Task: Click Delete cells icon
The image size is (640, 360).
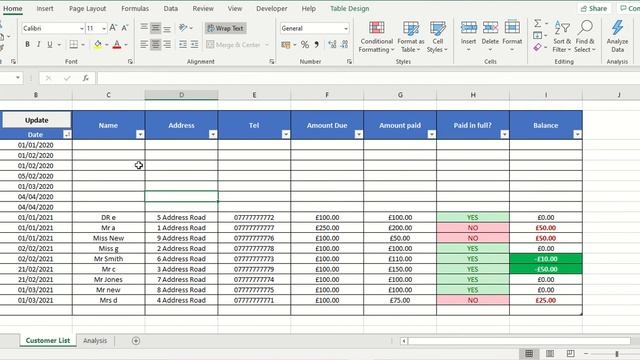Action: click(x=490, y=28)
